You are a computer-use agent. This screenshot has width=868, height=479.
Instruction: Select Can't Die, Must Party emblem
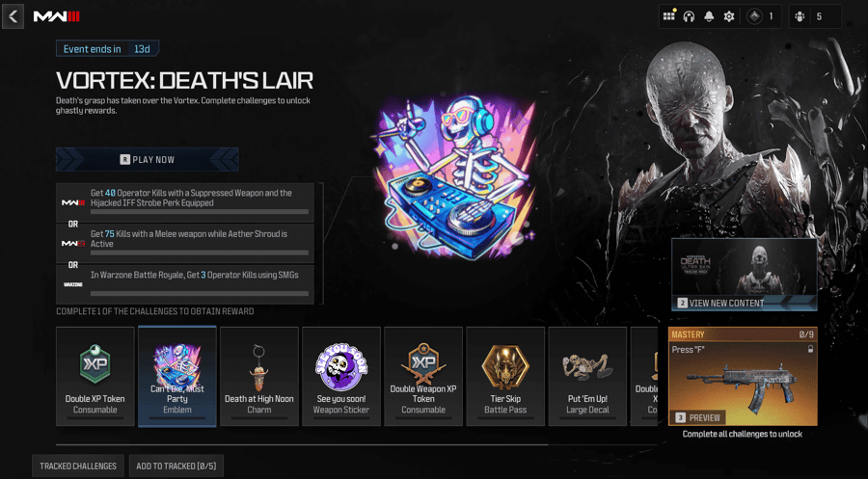coord(177,376)
